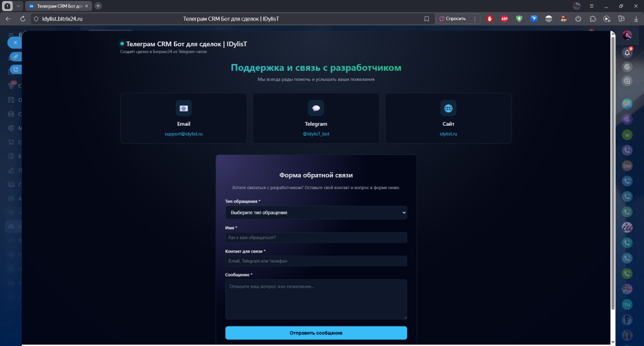Switch to the Телеграм CRM Бот tab
Screen dimensions: 644x346
click(58, 6)
